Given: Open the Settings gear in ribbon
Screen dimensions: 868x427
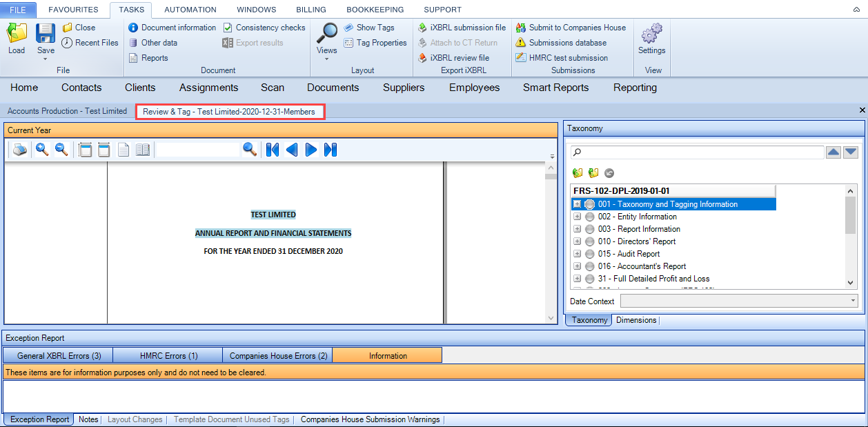Looking at the screenshot, I should [x=651, y=39].
